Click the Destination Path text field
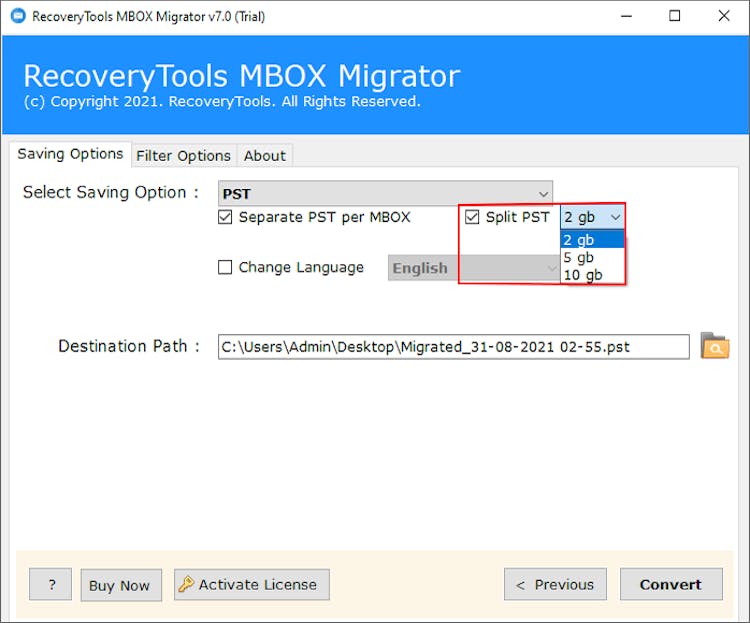The height and width of the screenshot is (623, 750). pyautogui.click(x=453, y=347)
